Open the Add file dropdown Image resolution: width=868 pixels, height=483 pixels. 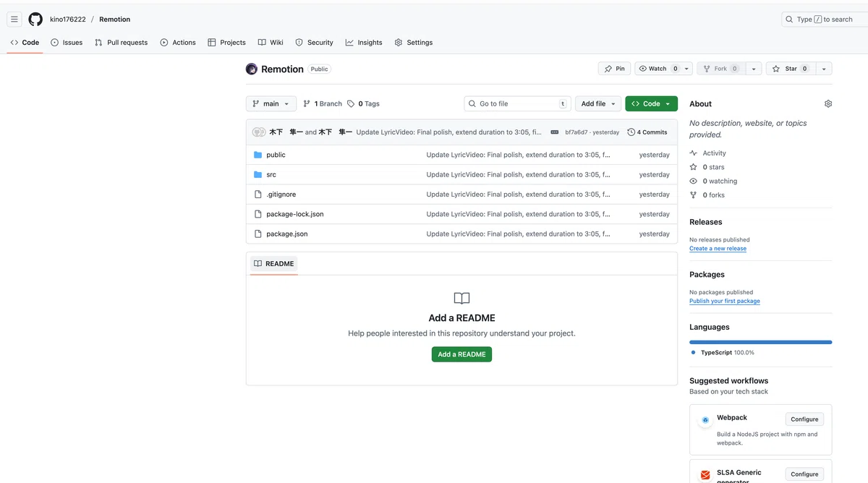[598, 104]
